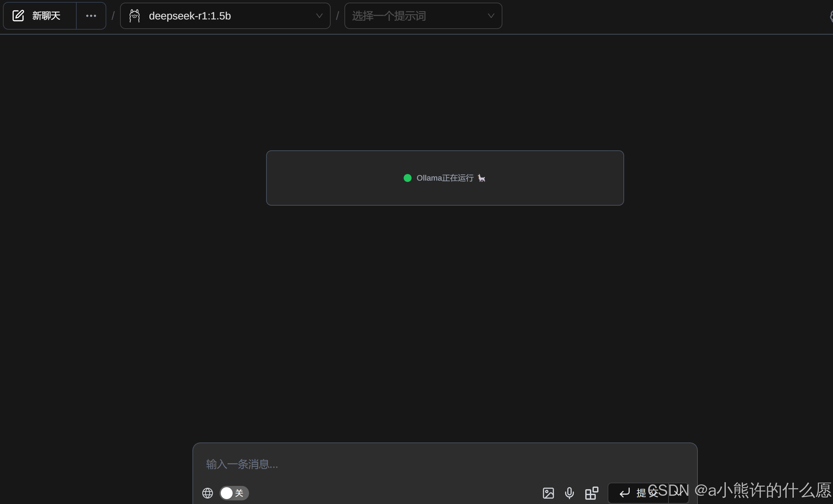Open the three-dot more options menu
The image size is (833, 504).
(91, 15)
